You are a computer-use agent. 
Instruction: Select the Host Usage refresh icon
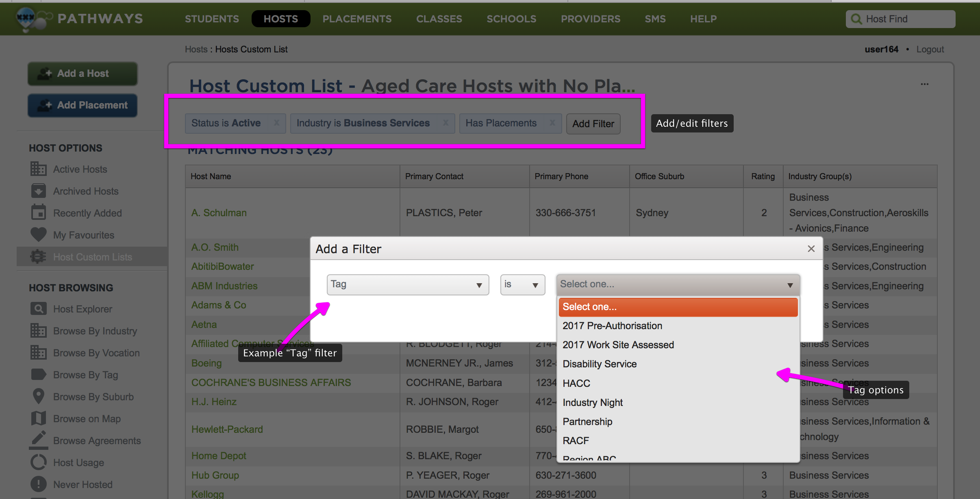pyautogui.click(x=38, y=462)
